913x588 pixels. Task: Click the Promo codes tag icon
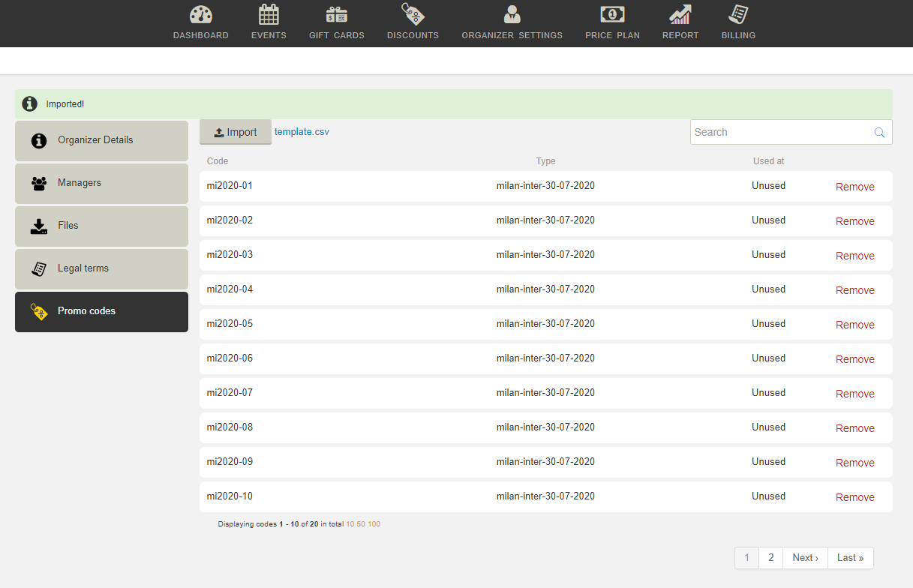point(39,311)
